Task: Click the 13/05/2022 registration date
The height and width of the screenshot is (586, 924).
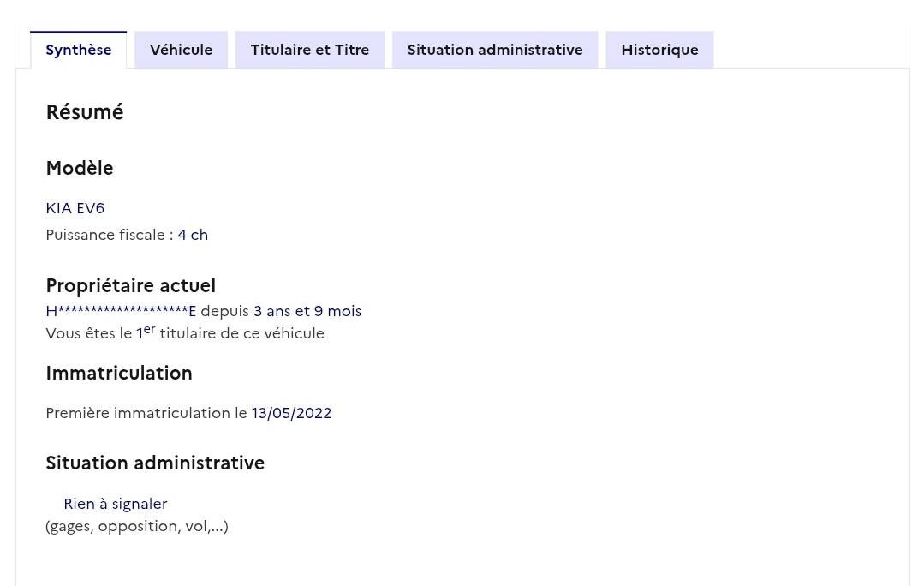Action: click(291, 413)
